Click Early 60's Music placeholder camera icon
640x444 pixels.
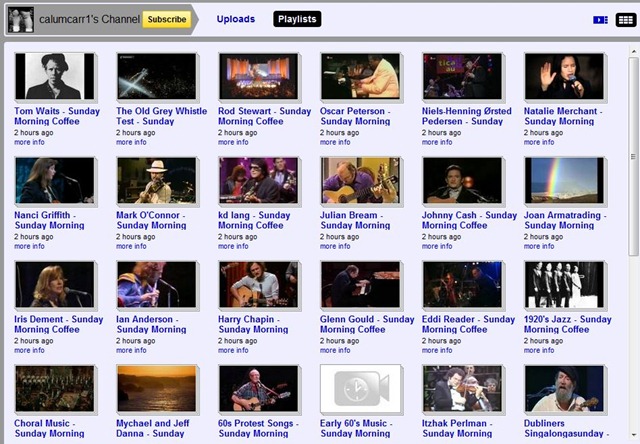(360, 388)
